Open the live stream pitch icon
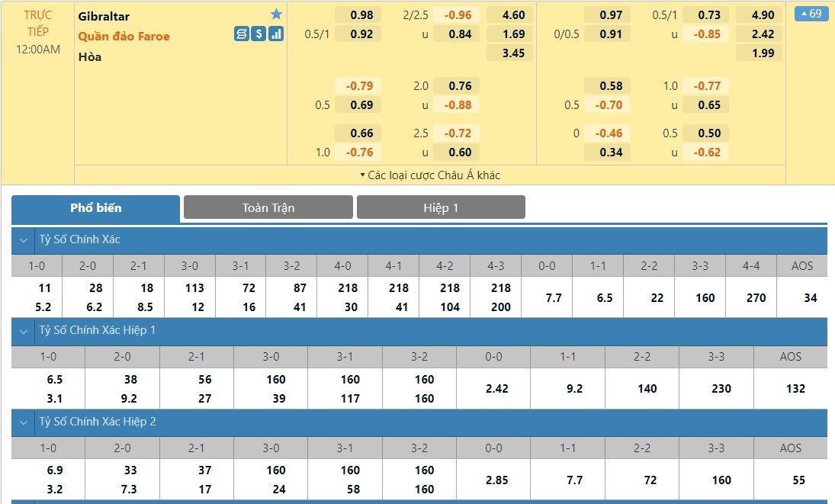 (242, 34)
